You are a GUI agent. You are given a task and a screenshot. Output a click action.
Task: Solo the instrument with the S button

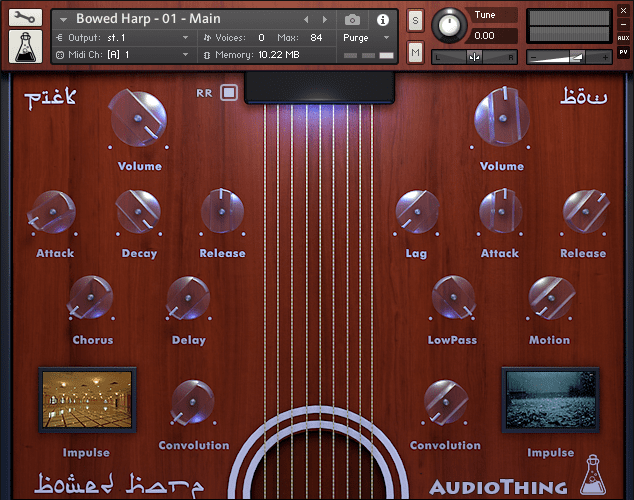point(415,20)
